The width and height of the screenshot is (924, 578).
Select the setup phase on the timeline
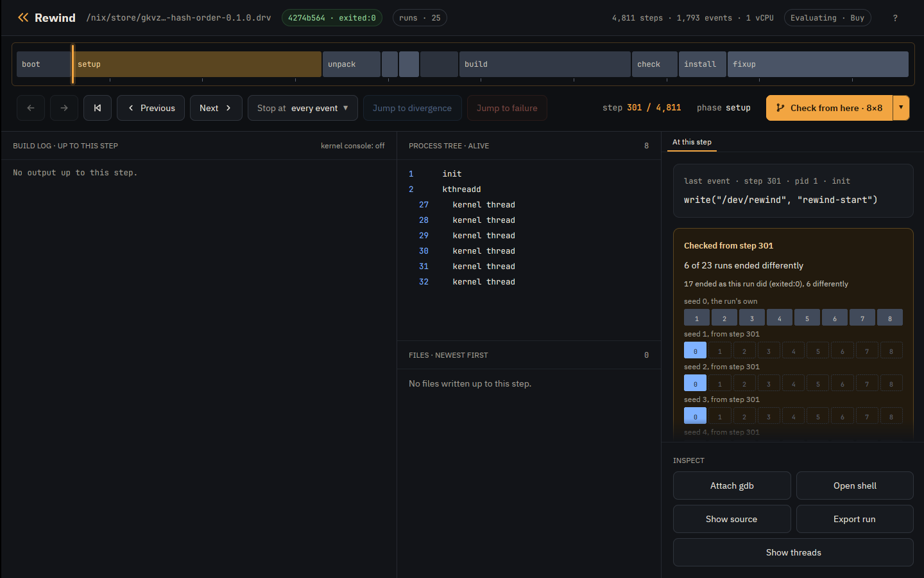198,64
